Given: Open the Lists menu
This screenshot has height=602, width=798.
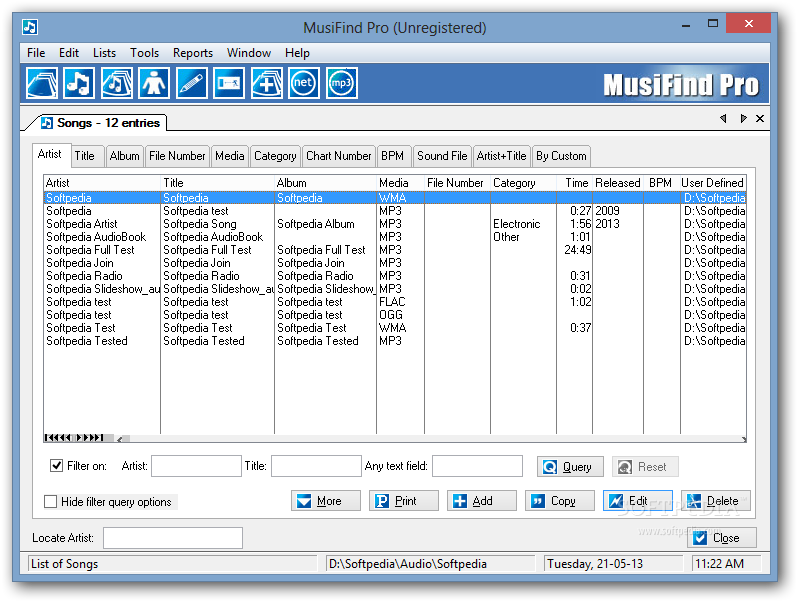Looking at the screenshot, I should (x=104, y=53).
